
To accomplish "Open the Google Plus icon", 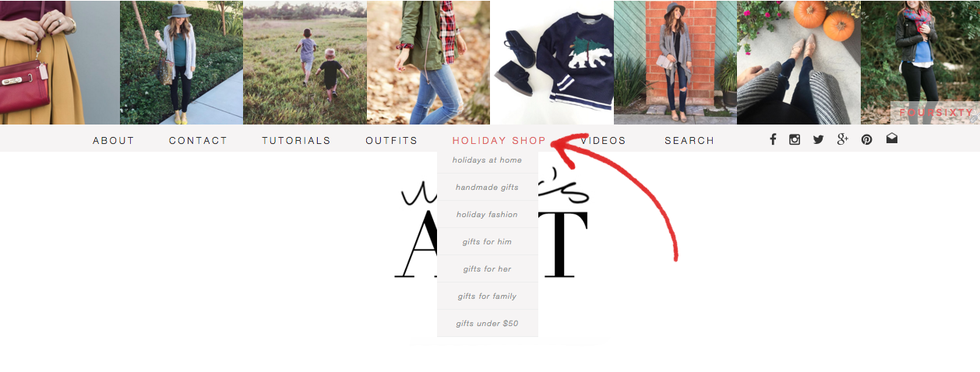I will [842, 139].
